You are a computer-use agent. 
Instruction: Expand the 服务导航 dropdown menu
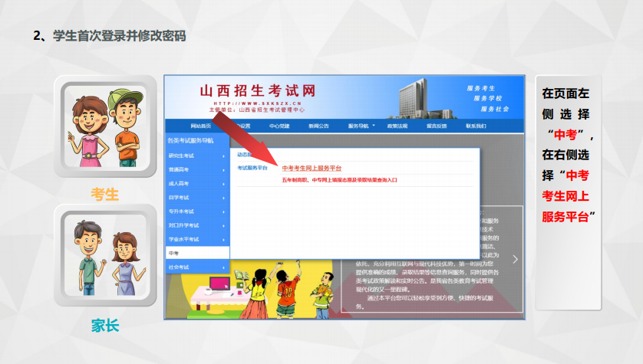360,126
